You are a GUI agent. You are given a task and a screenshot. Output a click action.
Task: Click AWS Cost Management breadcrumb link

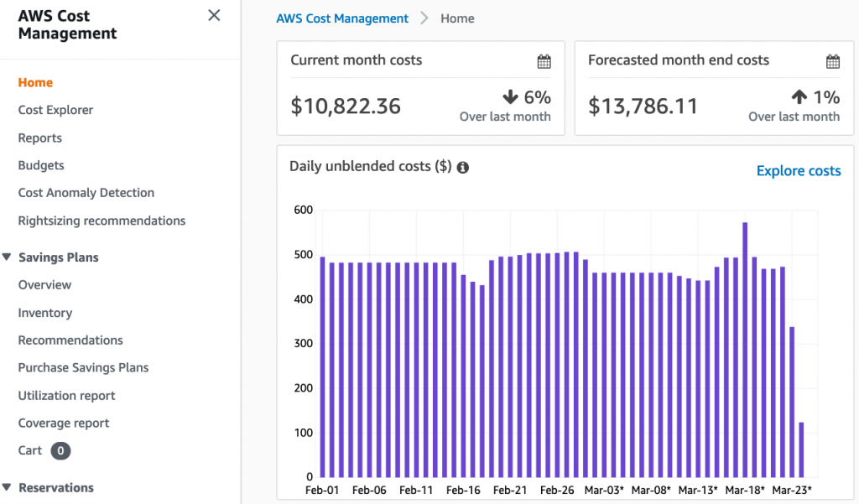(x=342, y=18)
